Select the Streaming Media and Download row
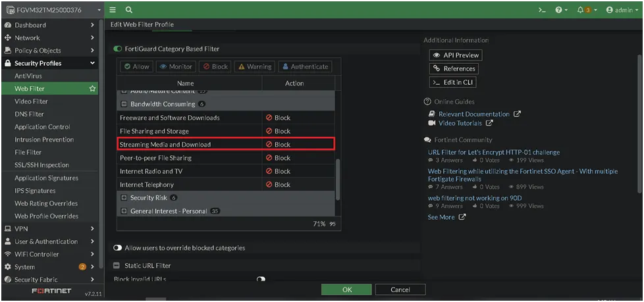 coord(226,145)
